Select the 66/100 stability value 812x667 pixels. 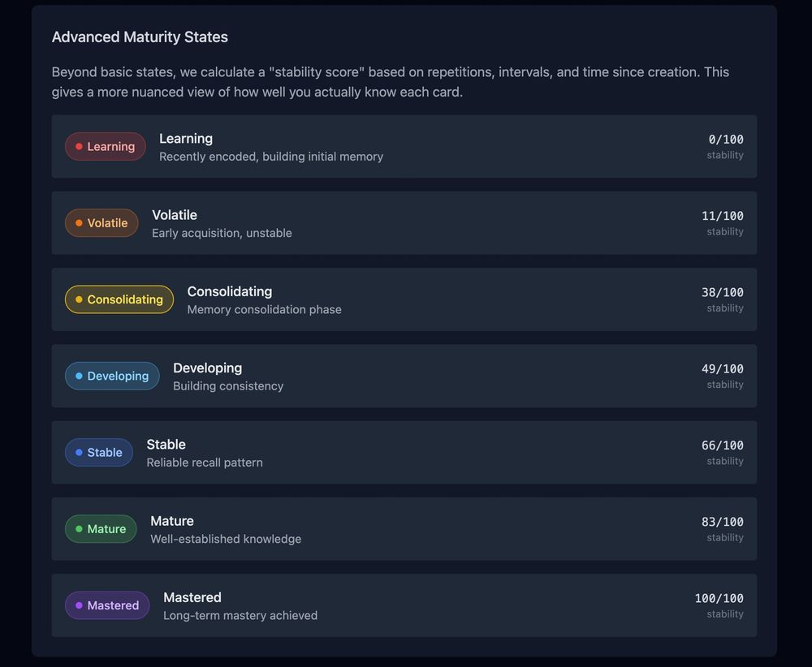(723, 445)
